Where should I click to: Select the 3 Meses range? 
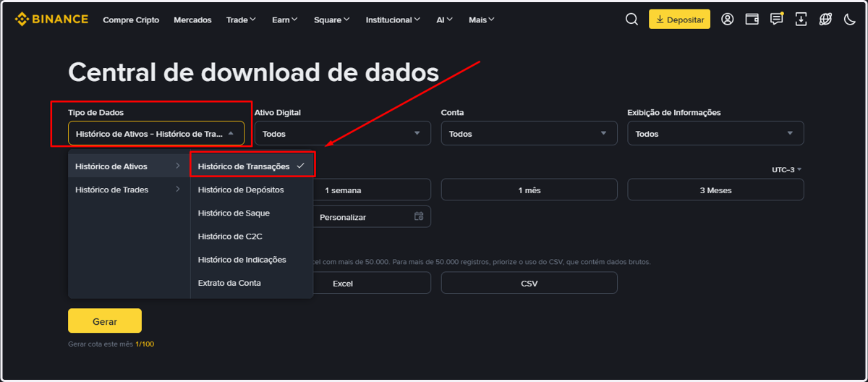pyautogui.click(x=715, y=190)
